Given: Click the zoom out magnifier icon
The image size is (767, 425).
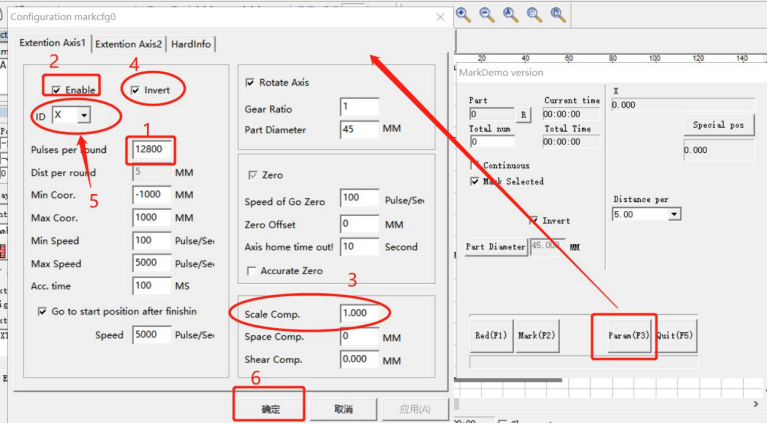Looking at the screenshot, I should [x=487, y=14].
